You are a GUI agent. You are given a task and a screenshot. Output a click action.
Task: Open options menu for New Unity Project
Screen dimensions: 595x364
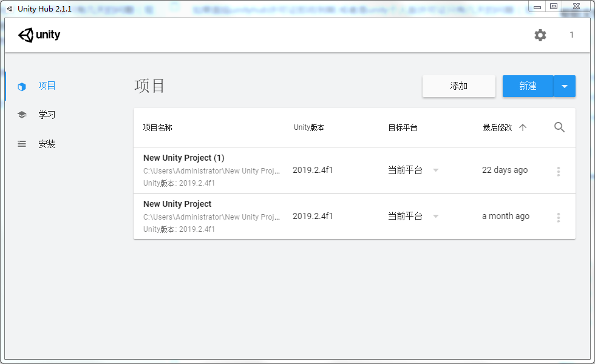(559, 217)
